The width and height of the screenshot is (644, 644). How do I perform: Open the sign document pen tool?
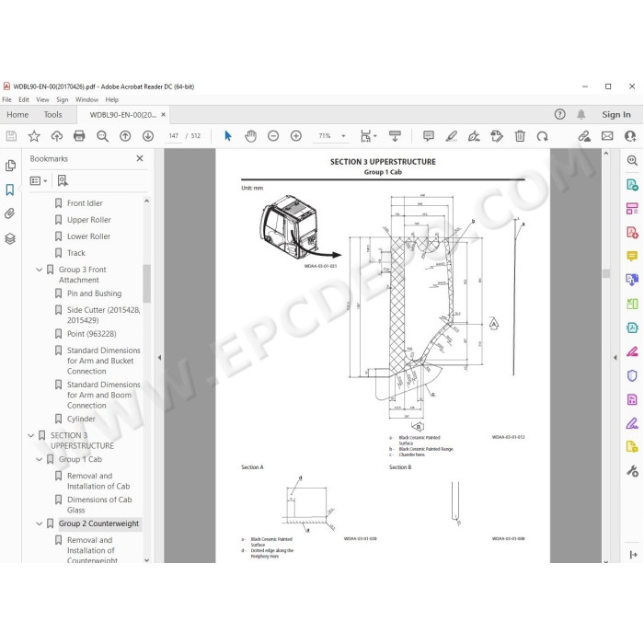(x=474, y=136)
